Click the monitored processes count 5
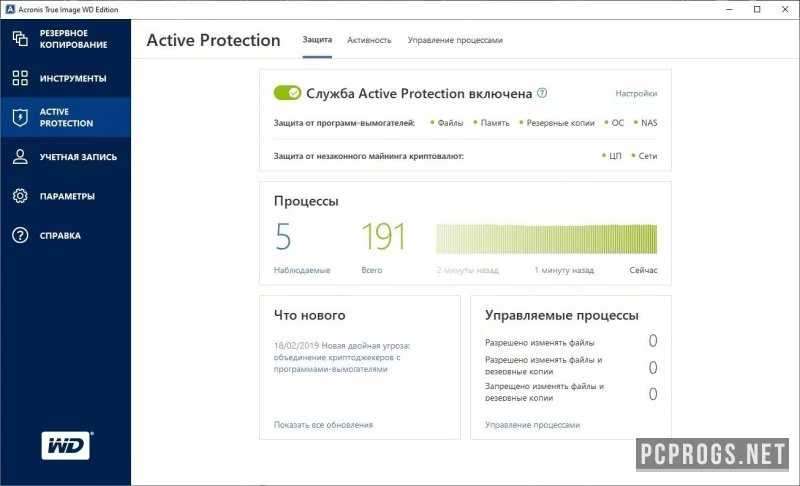The image size is (800, 486). (283, 236)
